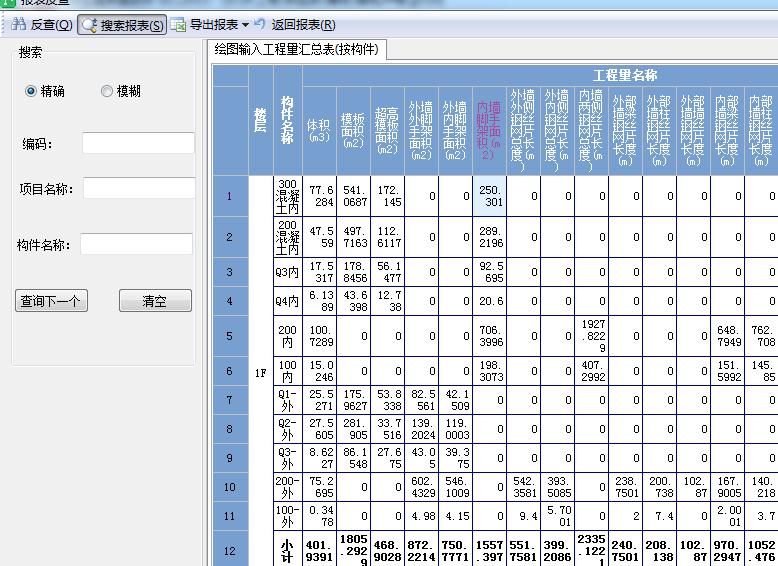
Task: Click the 200-外 component cell
Action: coord(287,487)
